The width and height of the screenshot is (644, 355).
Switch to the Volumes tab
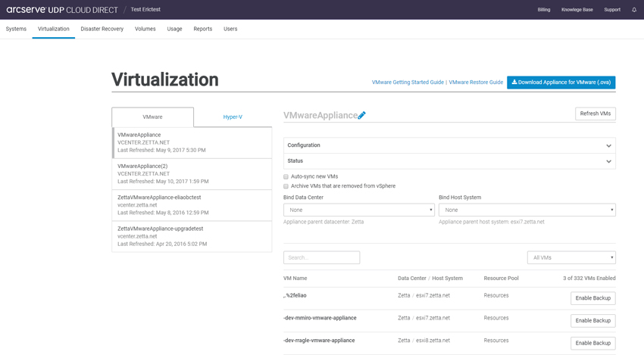click(x=145, y=29)
